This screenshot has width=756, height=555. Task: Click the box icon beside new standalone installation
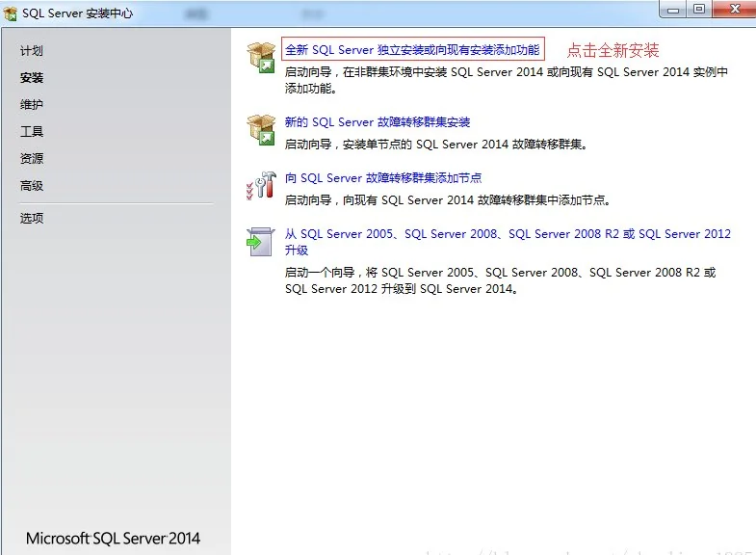[261, 57]
